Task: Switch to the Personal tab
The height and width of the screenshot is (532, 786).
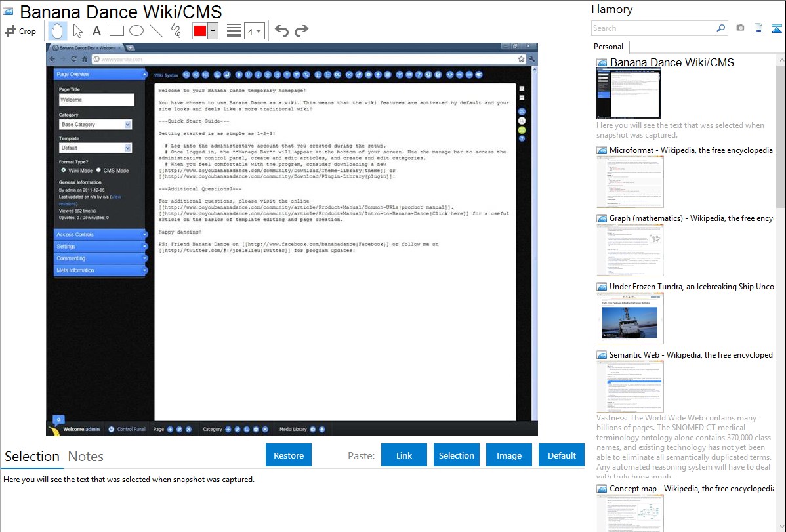Action: coord(609,46)
